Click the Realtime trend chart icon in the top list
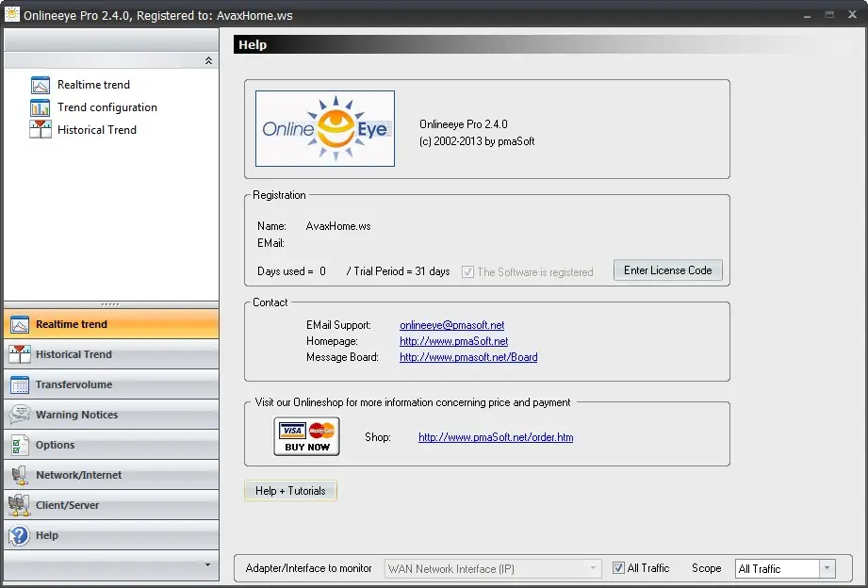Screen dimensions: 868x588 tap(41, 85)
